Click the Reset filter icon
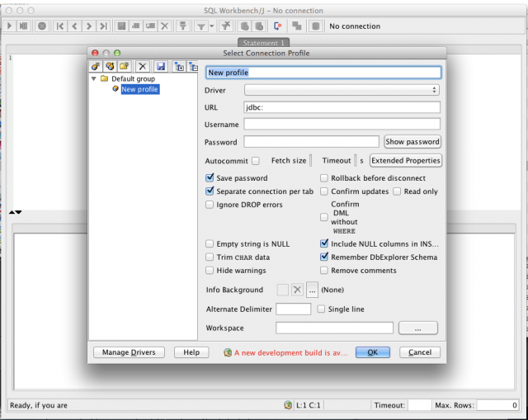Screen dimensions: 528x420 click(x=226, y=26)
